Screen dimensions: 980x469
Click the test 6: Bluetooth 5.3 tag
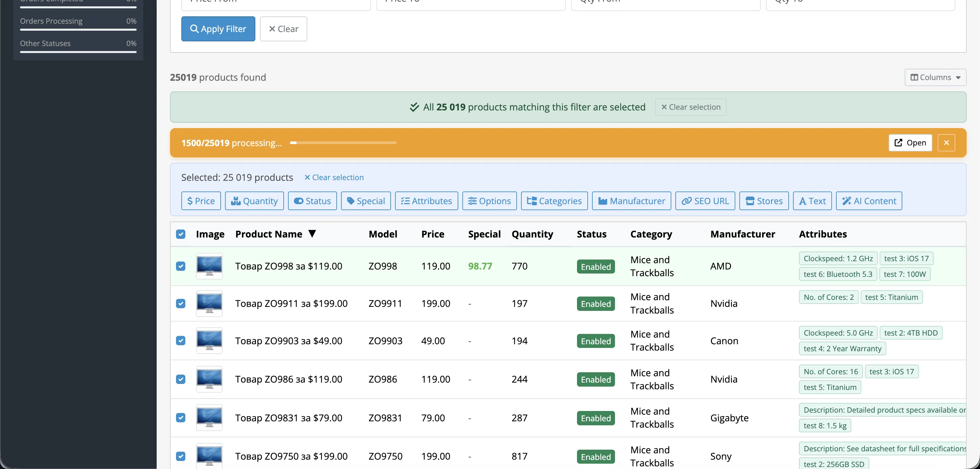point(838,274)
